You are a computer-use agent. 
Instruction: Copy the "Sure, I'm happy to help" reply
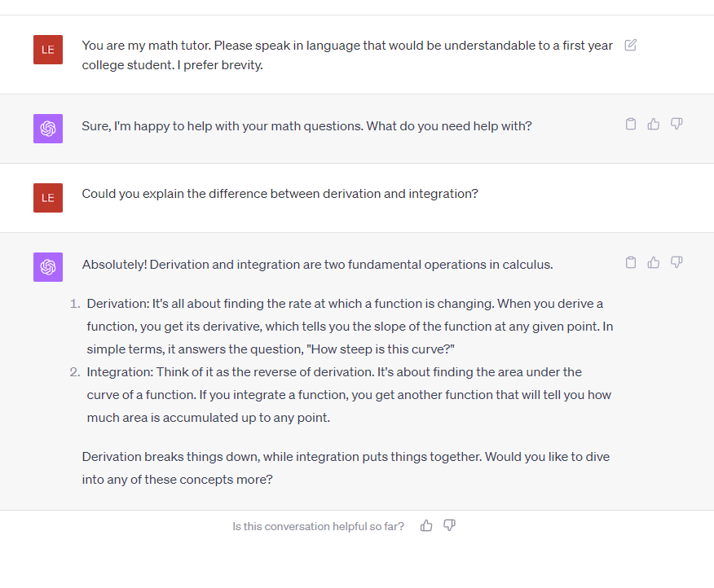631,124
